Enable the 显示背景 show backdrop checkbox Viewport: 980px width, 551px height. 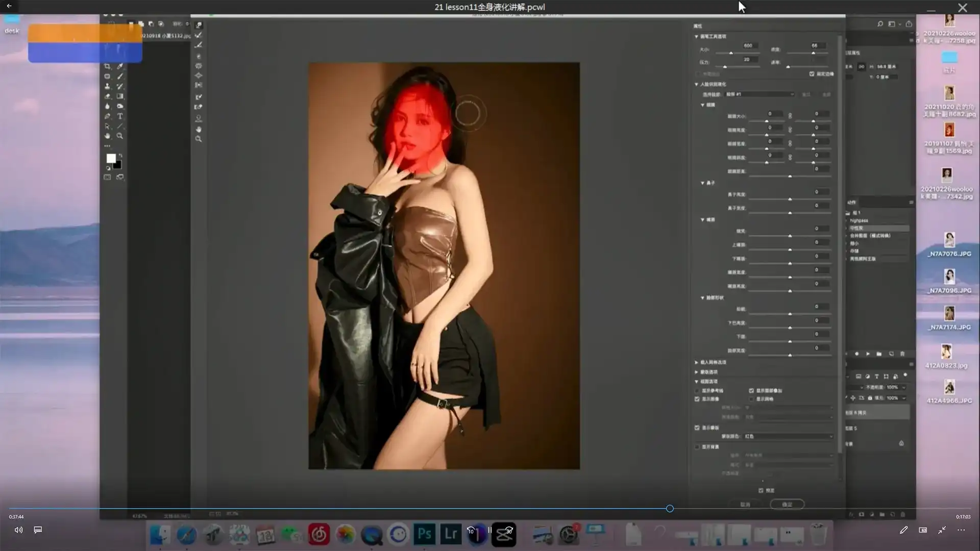point(697,447)
